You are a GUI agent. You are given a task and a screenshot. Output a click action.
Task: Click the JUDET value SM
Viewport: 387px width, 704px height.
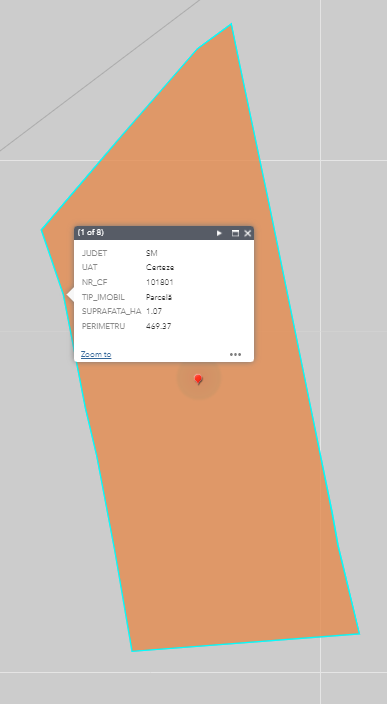click(x=152, y=253)
